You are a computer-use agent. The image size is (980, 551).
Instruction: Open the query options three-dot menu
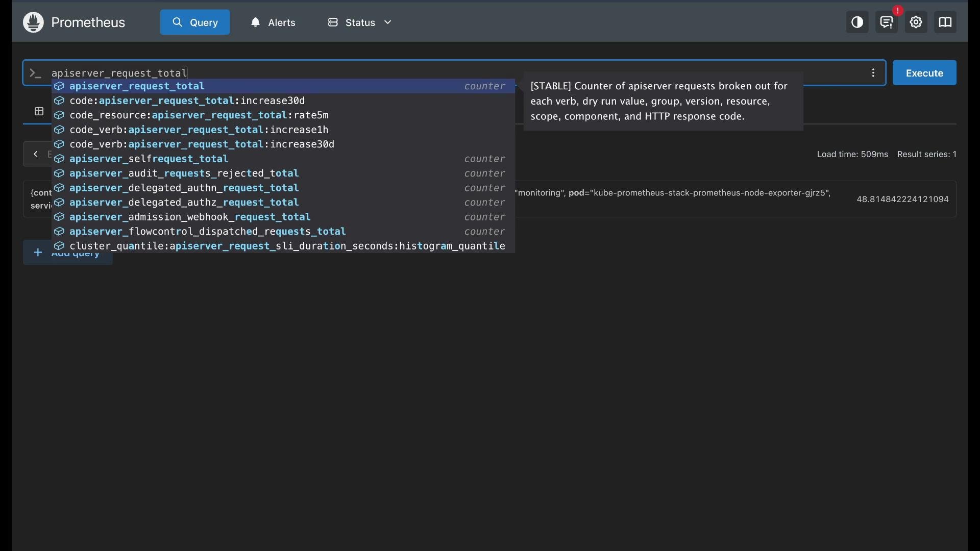[x=874, y=73]
